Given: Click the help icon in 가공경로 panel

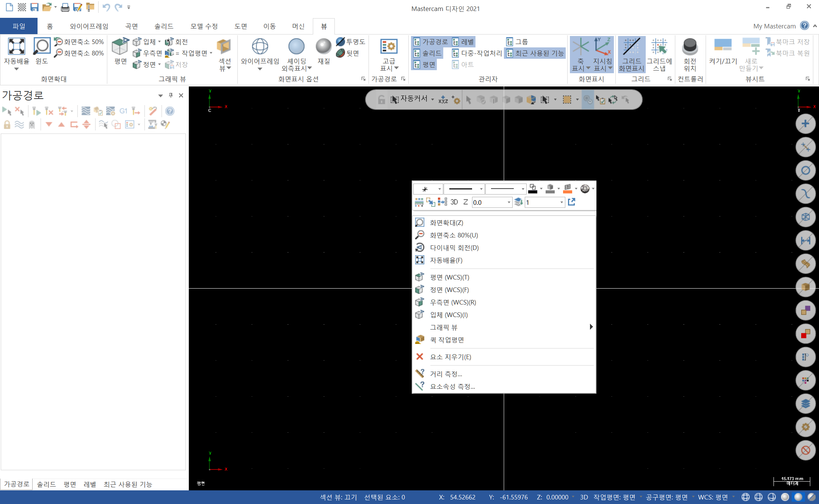Looking at the screenshot, I should 170,111.
